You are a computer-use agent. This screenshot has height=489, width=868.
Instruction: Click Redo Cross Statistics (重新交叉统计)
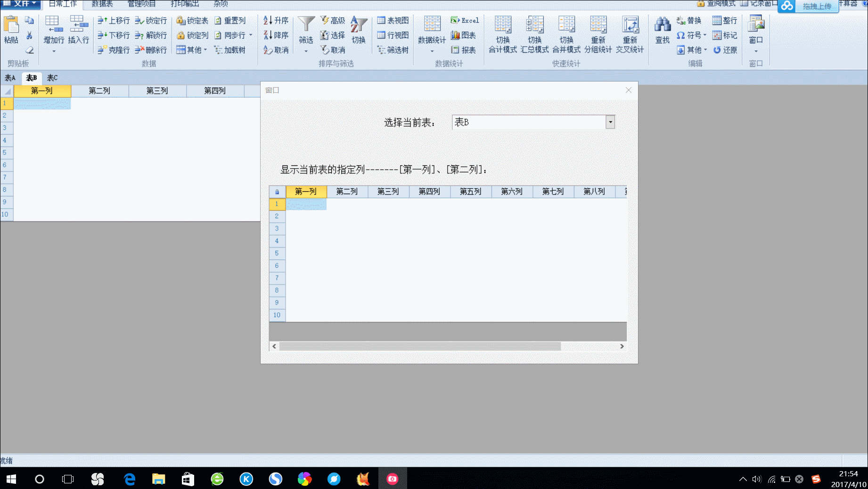click(x=630, y=34)
